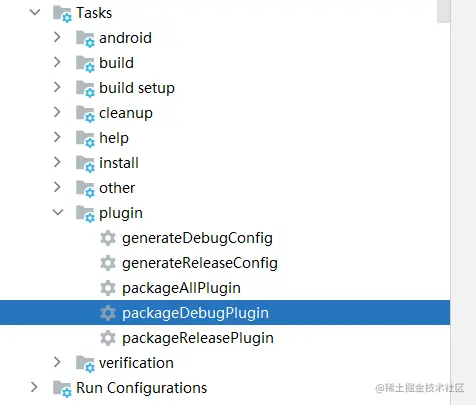This screenshot has height=405, width=476.
Task: Click the gear icon next to generateReleaseConfig
Action: tap(108, 263)
